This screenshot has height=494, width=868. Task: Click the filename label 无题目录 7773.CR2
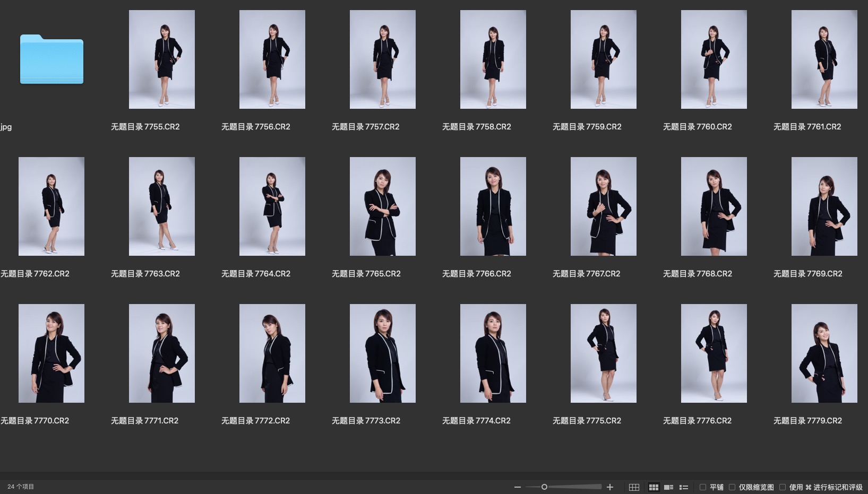coord(366,421)
